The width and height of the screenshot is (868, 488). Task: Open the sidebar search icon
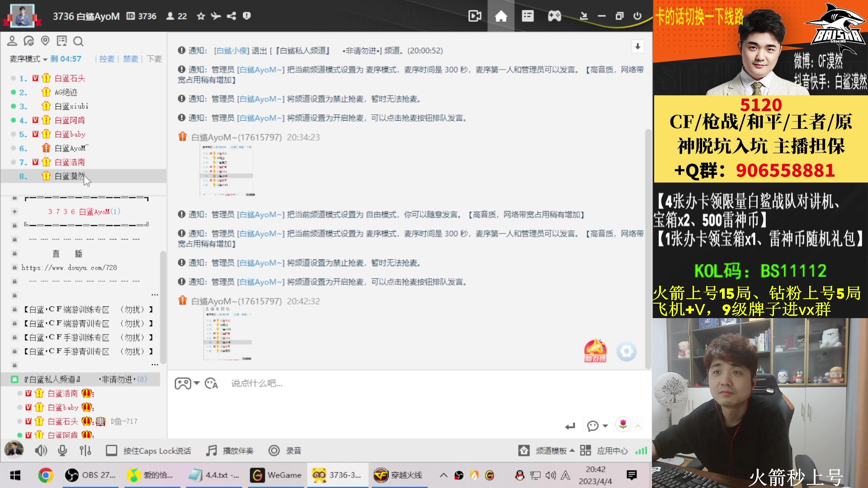[78, 42]
